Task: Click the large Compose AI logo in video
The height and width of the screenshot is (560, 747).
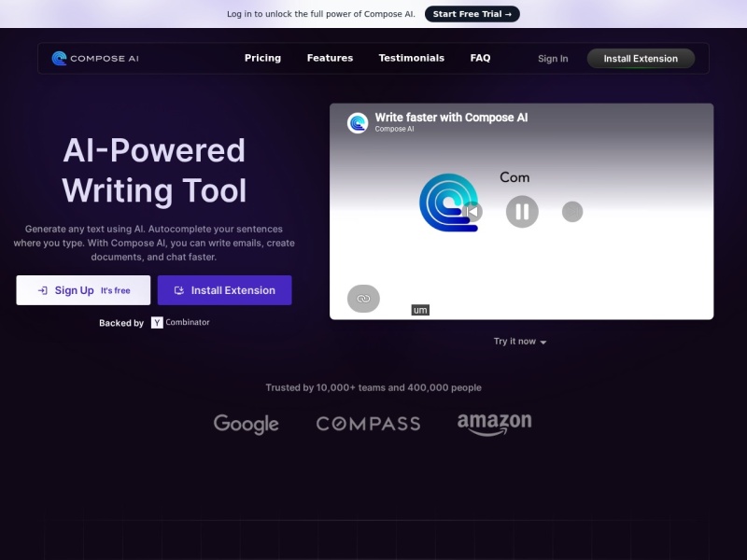Action: coord(448,203)
